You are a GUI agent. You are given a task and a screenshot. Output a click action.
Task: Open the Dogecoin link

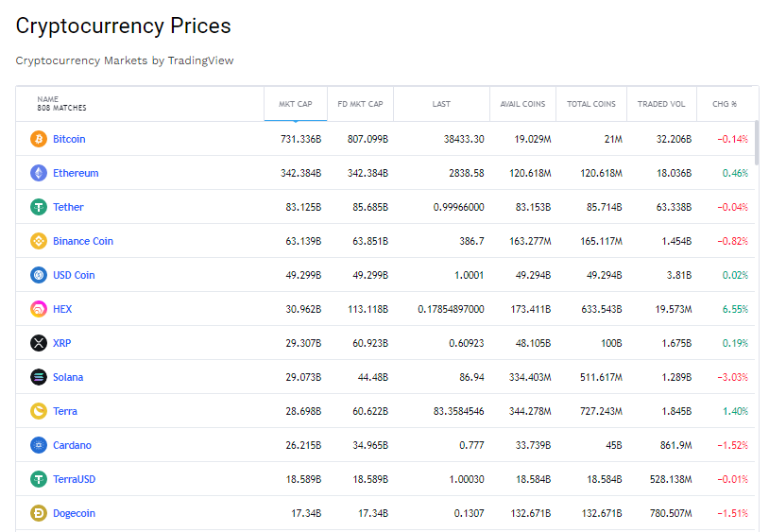(74, 513)
